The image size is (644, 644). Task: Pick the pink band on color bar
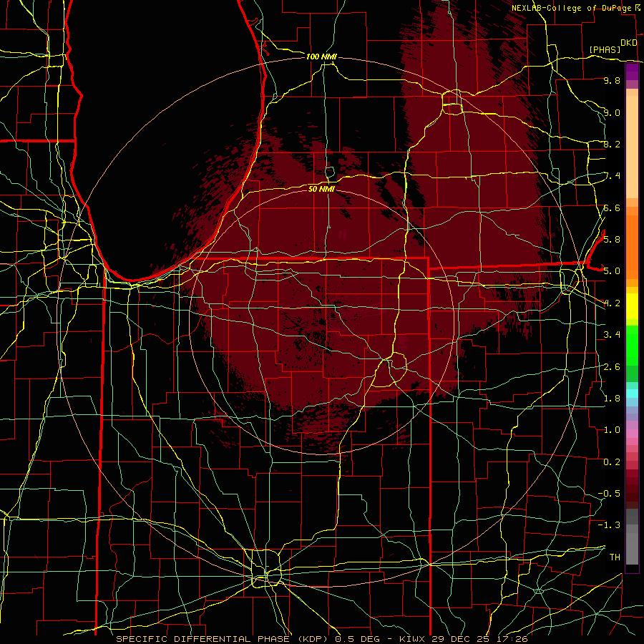(632, 434)
